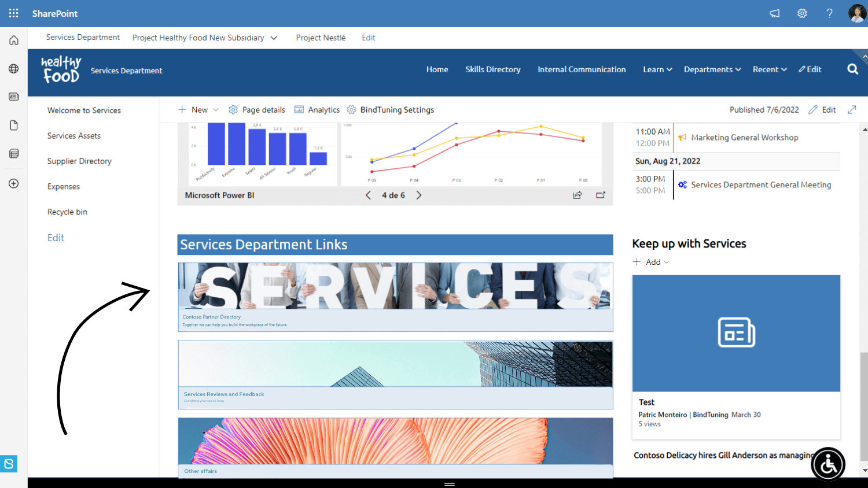Open the Test news card thumbnail
This screenshot has width=868, height=488.
pos(736,334)
